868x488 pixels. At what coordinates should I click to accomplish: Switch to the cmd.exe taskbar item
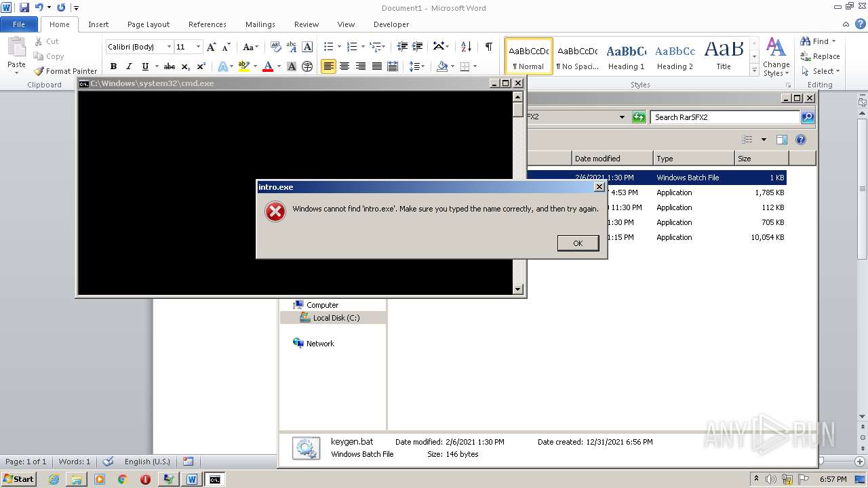[215, 479]
